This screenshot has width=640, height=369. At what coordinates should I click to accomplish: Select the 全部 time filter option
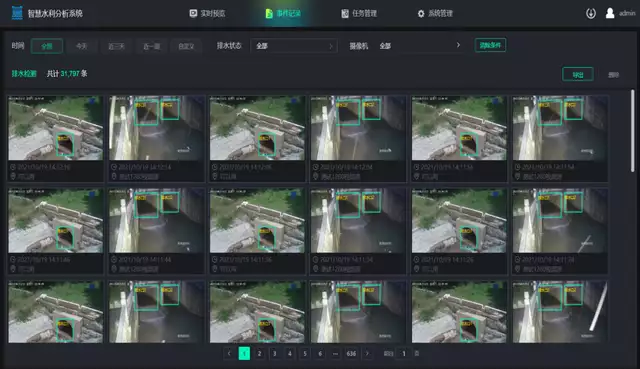tap(47, 46)
